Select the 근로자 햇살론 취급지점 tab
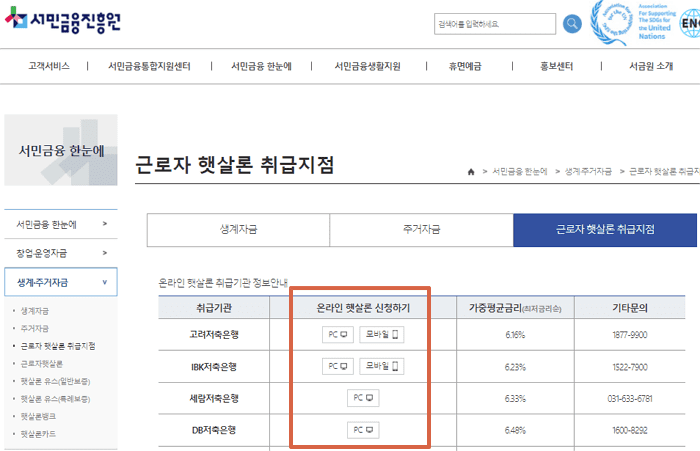700x451 pixels. (605, 230)
